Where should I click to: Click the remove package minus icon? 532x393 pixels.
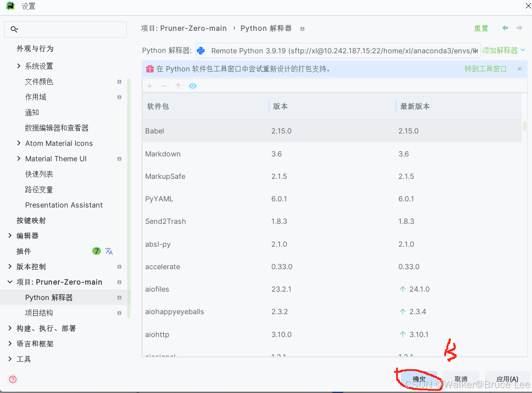[x=164, y=86]
